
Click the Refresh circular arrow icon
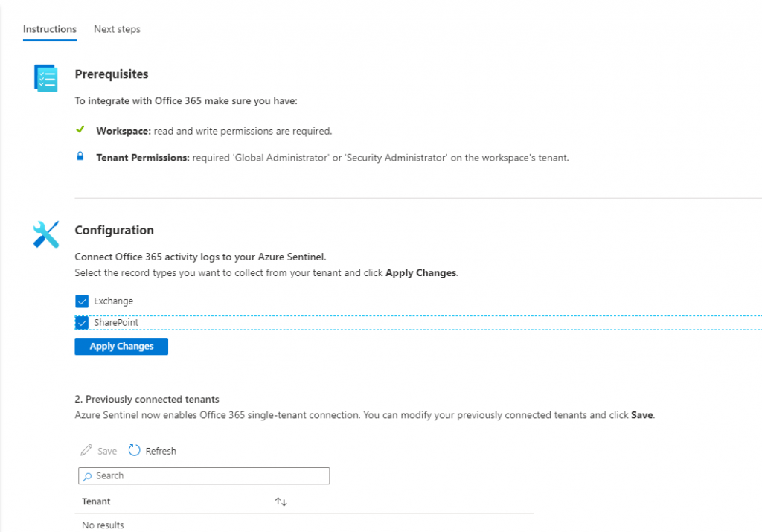coord(134,450)
